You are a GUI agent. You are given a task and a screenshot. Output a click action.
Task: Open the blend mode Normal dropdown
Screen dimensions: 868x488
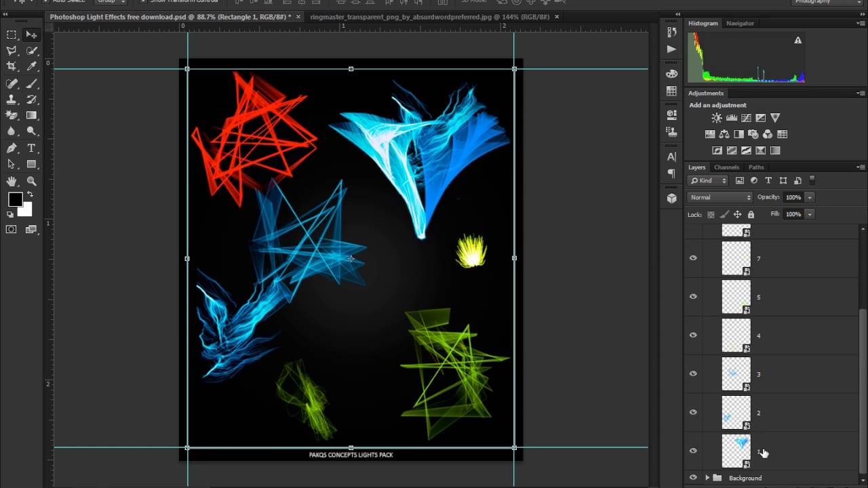(719, 197)
